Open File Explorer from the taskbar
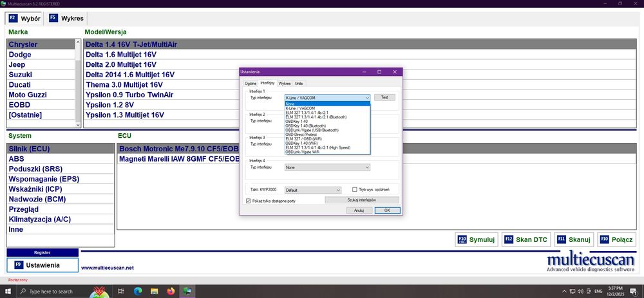Screen dimensions: 644x298 155,291
